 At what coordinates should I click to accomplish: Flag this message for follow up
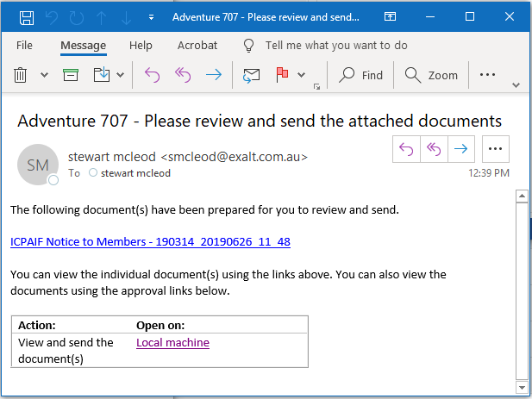281,75
